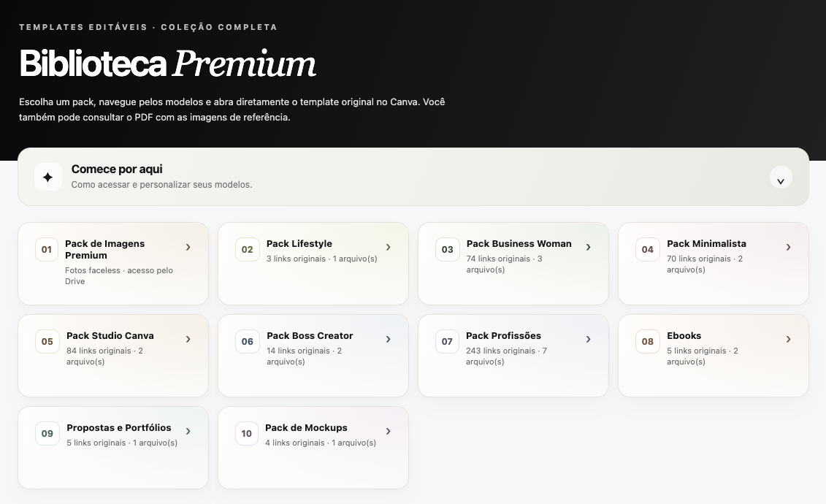Click '84 links originais · 2 arquivo(s)' text
This screenshot has height=504, width=826.
point(105,356)
